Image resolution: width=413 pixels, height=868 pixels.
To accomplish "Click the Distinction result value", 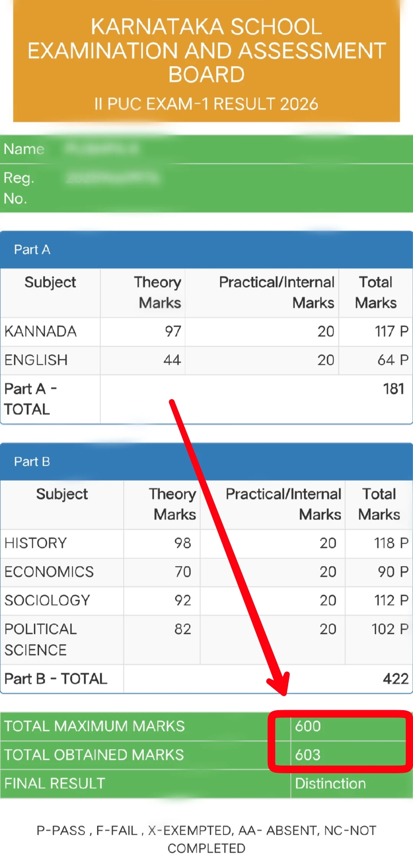I will pos(330,784).
